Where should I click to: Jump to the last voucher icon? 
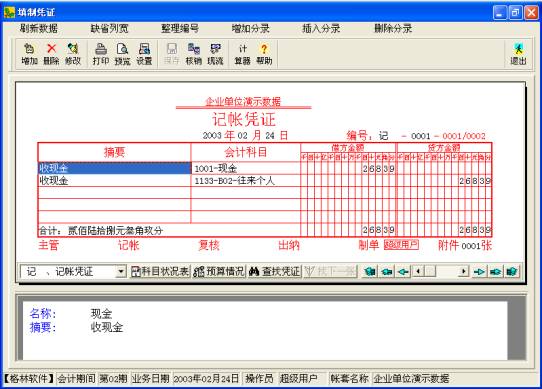tap(512, 271)
